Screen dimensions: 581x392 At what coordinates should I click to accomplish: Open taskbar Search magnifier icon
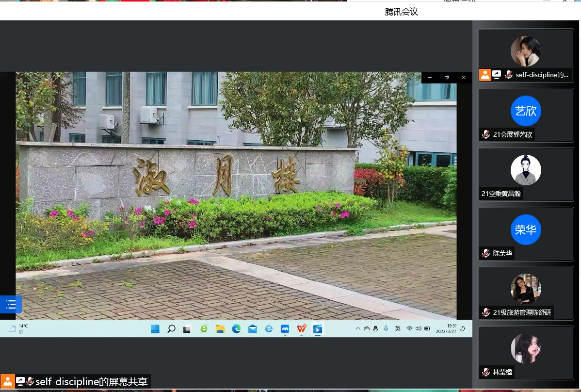tap(171, 329)
